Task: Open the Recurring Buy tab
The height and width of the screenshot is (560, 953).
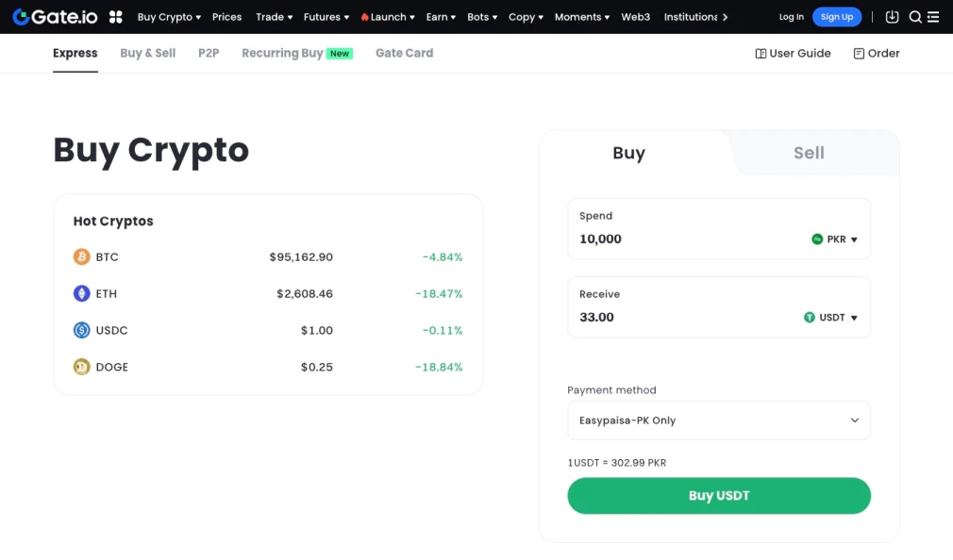Action: [x=281, y=53]
